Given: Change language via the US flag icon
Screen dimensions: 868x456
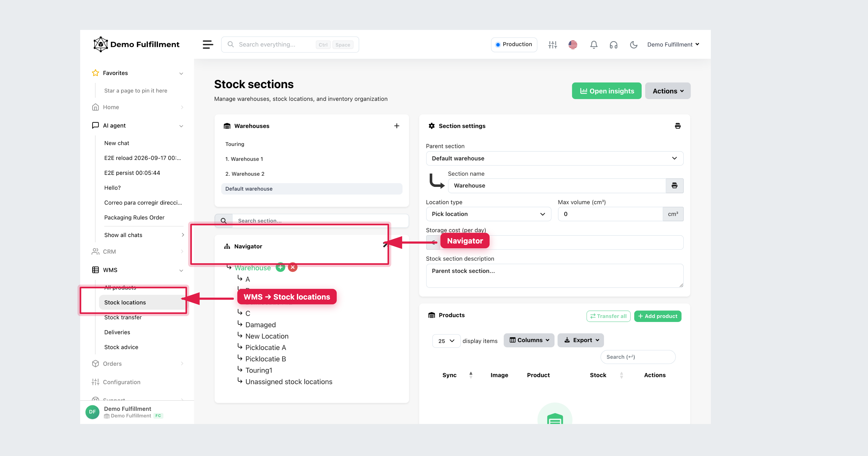Looking at the screenshot, I should 573,44.
